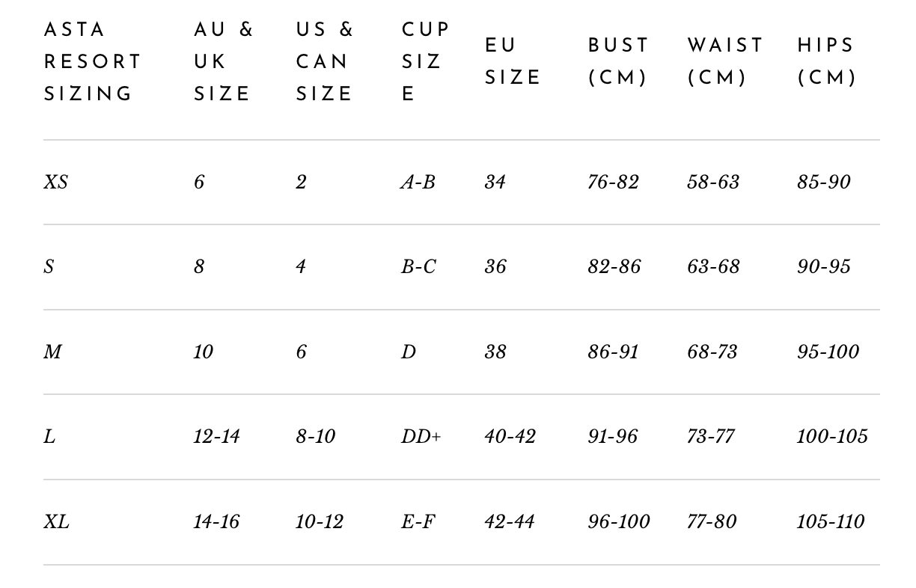Click the 'Hips (CM)' column header
This screenshot has height=588, width=916.
[x=826, y=62]
